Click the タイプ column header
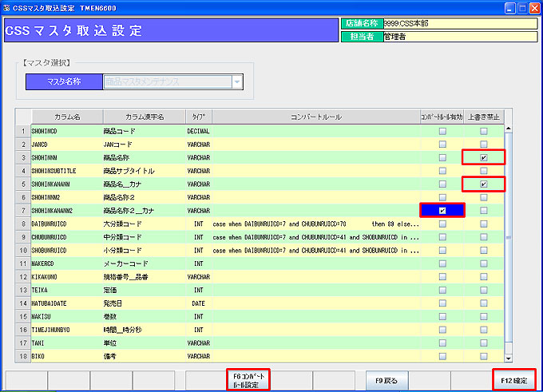Image resolution: width=543 pixels, height=392 pixels. point(199,117)
